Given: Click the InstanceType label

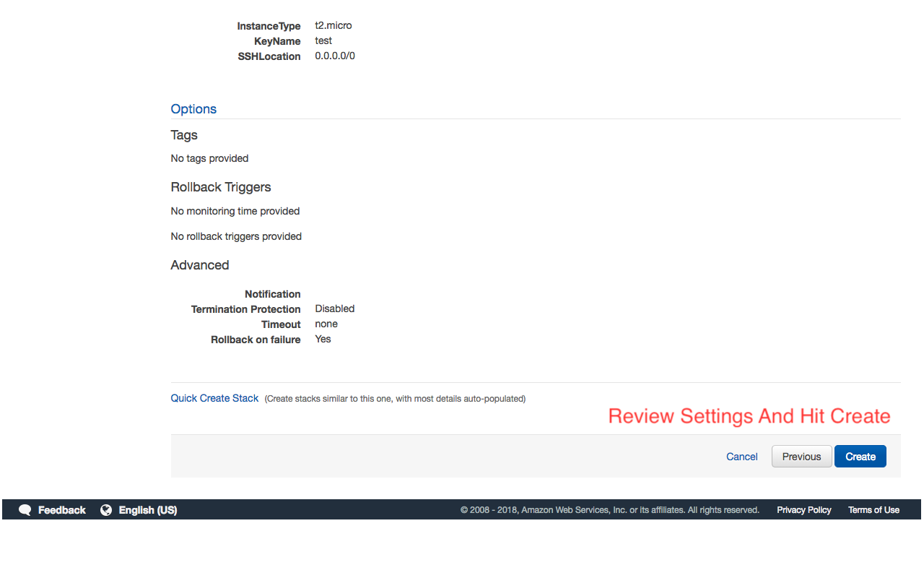Looking at the screenshot, I should [269, 26].
